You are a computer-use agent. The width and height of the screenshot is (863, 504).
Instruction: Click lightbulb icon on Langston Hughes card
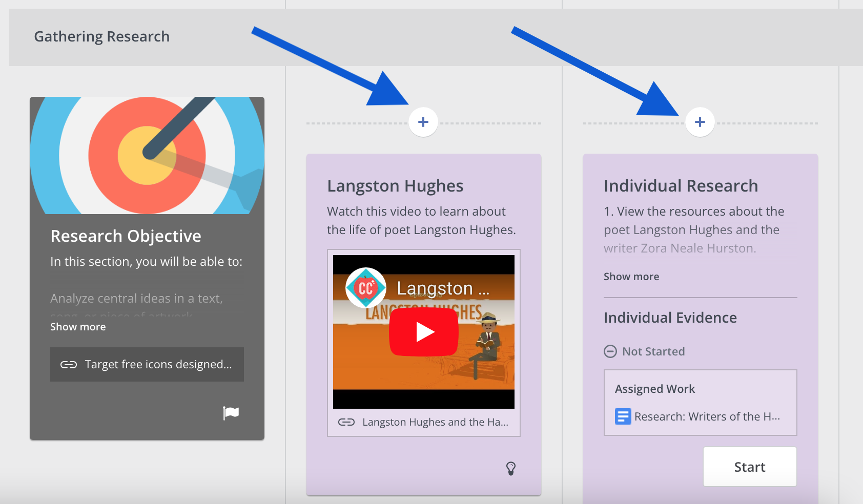pyautogui.click(x=511, y=468)
